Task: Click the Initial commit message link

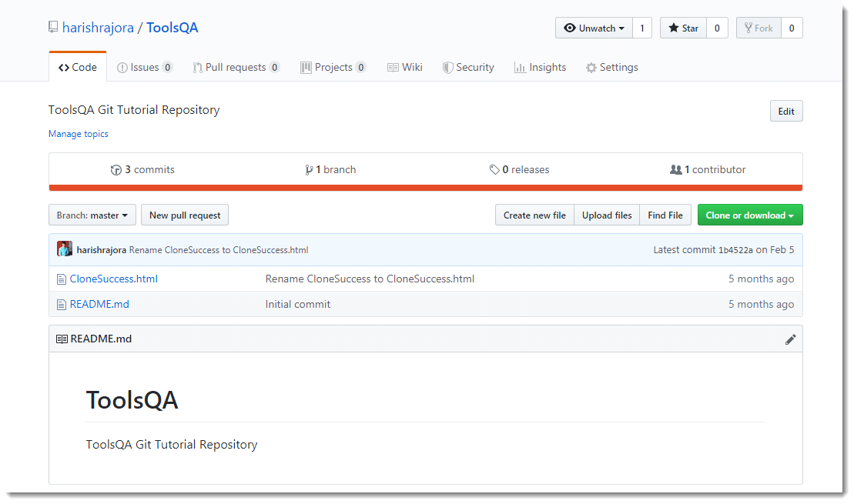Action: (298, 304)
